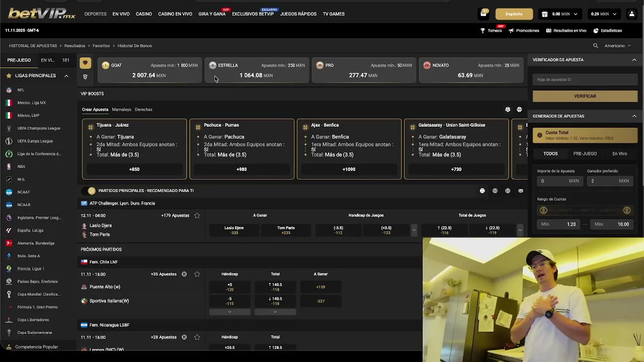
Task: Click the Importe de la Apuesta field
Action: [559, 181]
